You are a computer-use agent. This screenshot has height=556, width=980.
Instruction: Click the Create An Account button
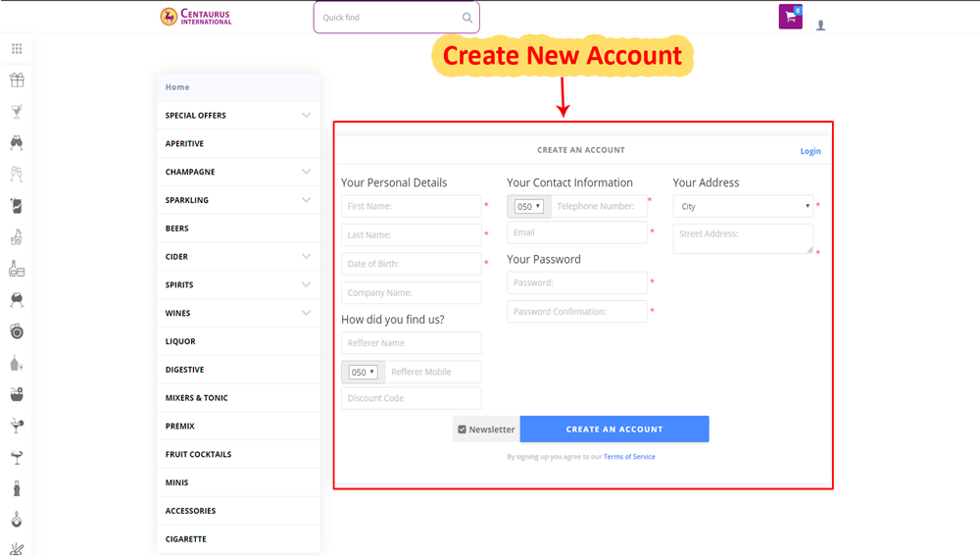click(x=614, y=430)
